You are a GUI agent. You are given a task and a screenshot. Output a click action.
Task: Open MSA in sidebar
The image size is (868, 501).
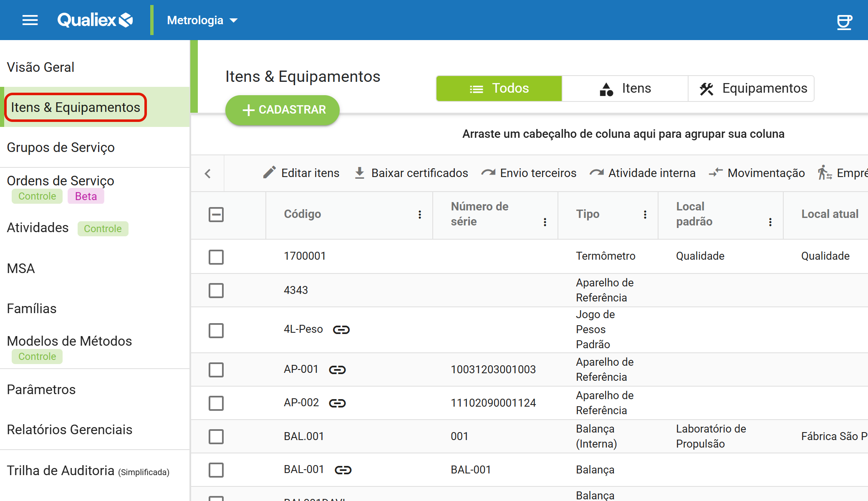coord(21,268)
